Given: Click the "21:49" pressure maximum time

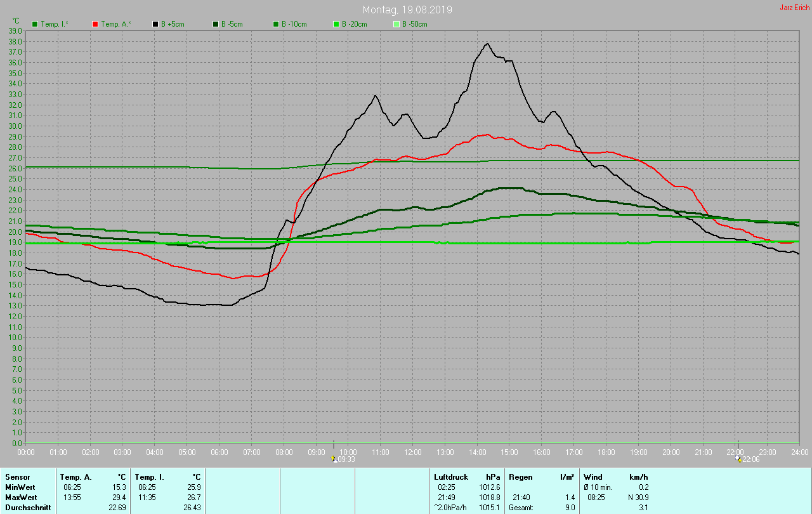Looking at the screenshot, I should pos(447,498).
